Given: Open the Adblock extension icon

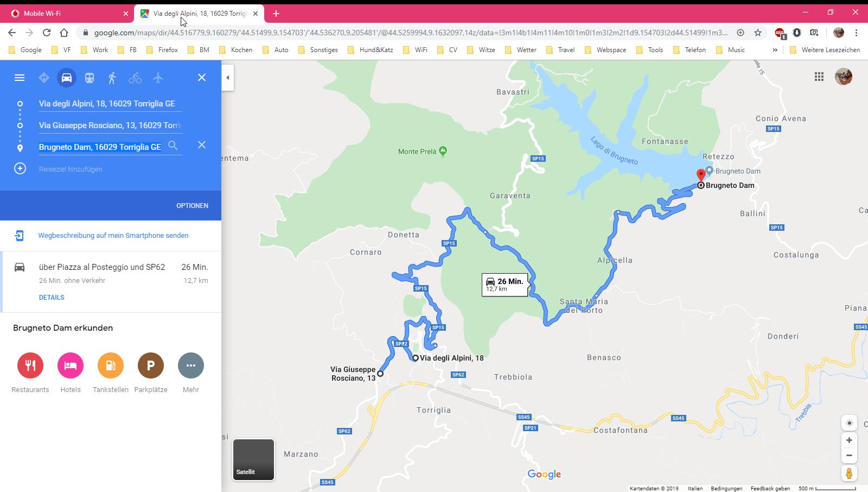Looking at the screenshot, I should pos(780,33).
